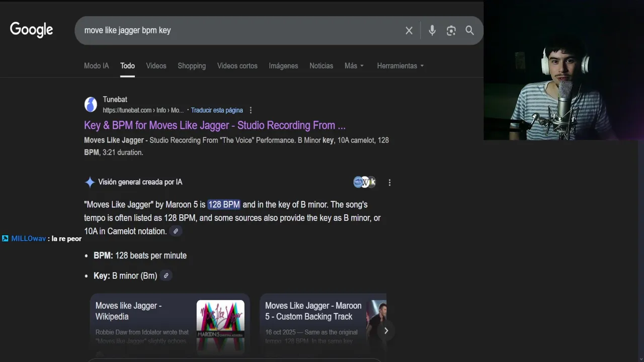Click link chip after B minor (Bm)

click(166, 276)
